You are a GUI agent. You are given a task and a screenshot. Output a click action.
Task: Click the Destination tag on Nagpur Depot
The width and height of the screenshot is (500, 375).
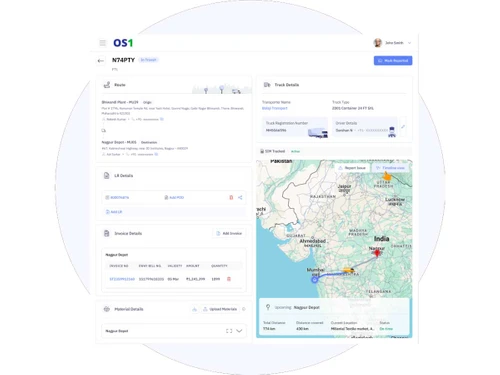click(x=149, y=142)
